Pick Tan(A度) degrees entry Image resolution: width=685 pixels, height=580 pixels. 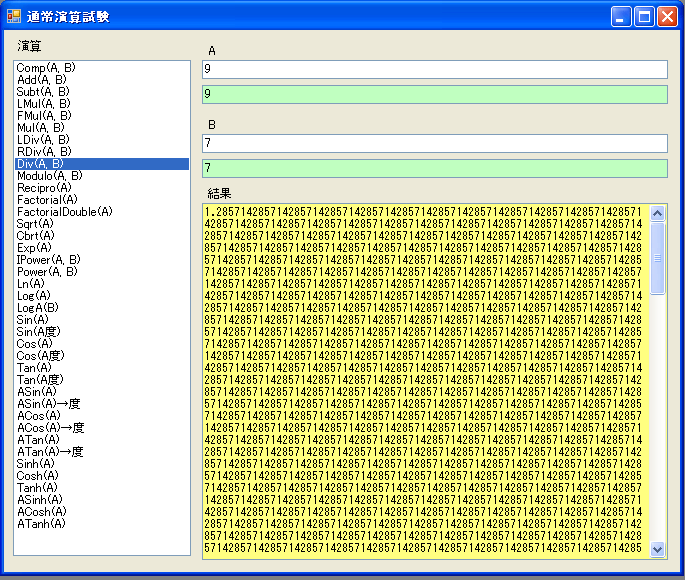[x=102, y=380]
